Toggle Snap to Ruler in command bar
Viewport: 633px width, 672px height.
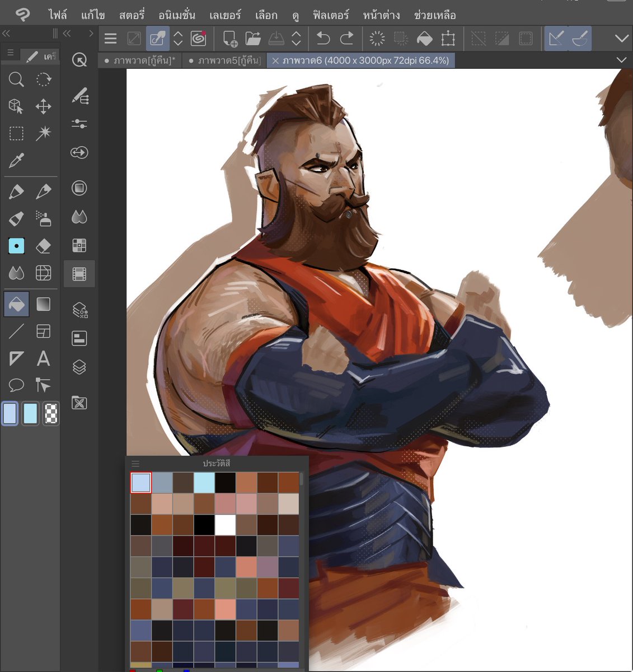click(x=556, y=38)
